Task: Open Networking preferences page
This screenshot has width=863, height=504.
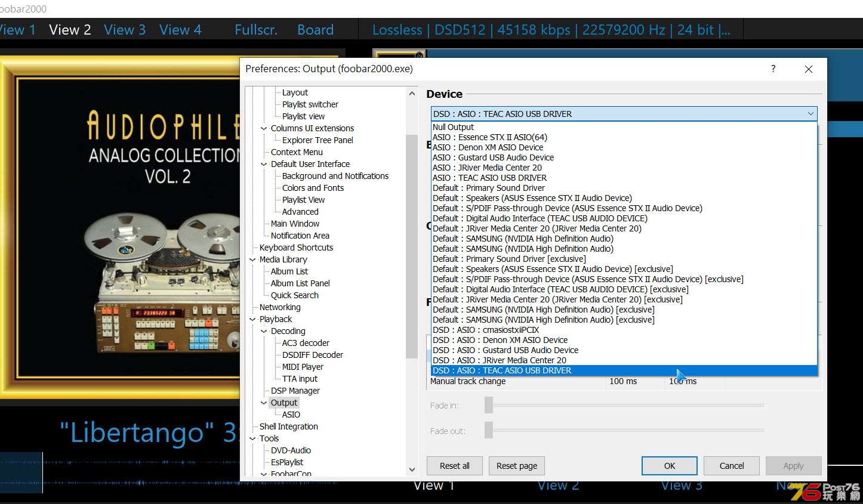Action: pos(280,307)
